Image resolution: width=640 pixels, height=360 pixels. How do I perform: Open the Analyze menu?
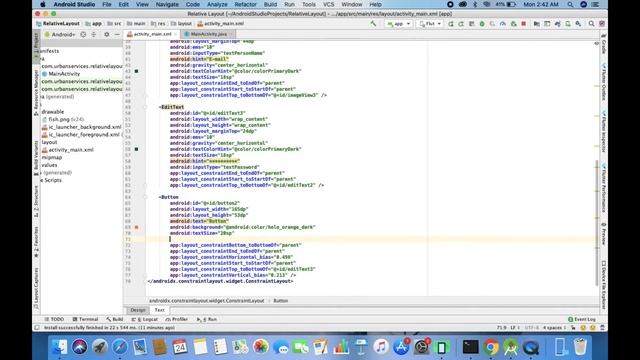coord(217,4)
